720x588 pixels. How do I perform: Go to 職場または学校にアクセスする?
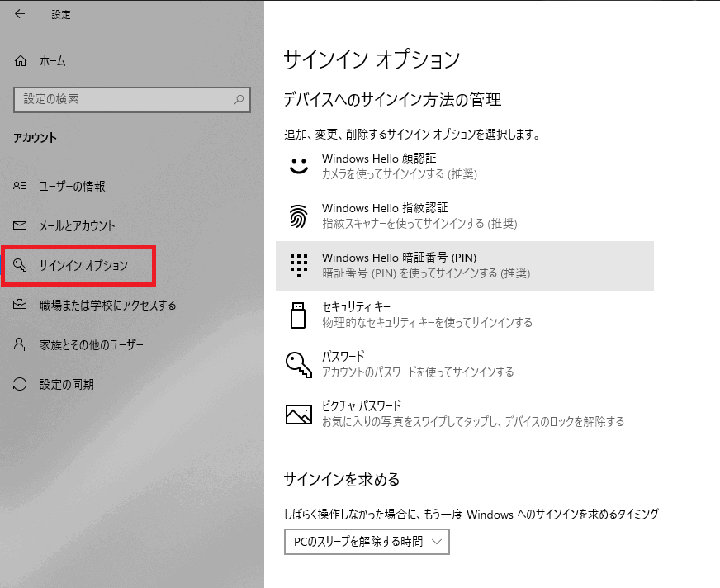click(107, 305)
